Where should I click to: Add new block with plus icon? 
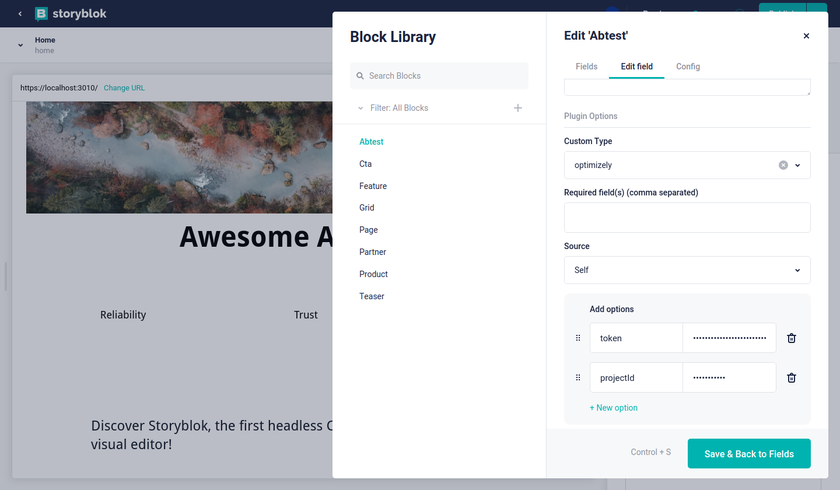click(518, 108)
